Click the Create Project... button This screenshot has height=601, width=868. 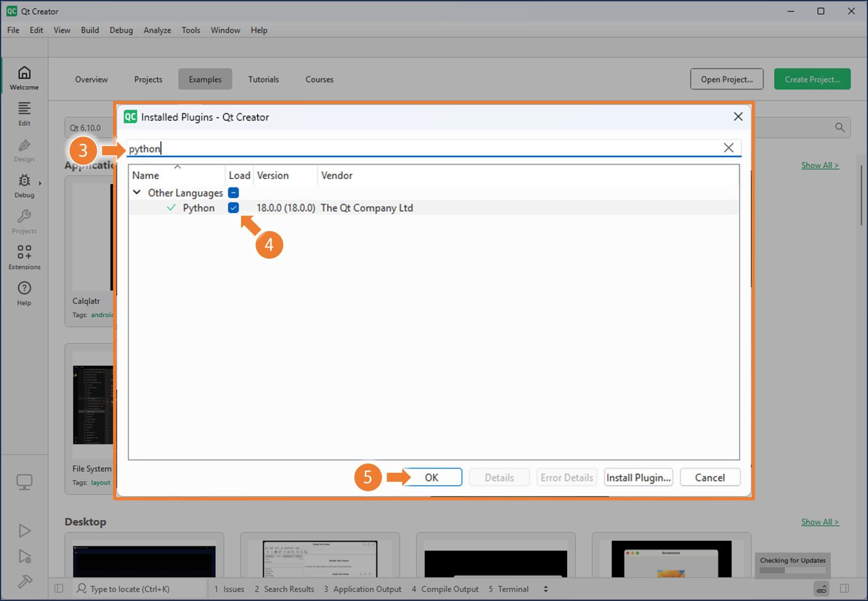pyautogui.click(x=812, y=79)
